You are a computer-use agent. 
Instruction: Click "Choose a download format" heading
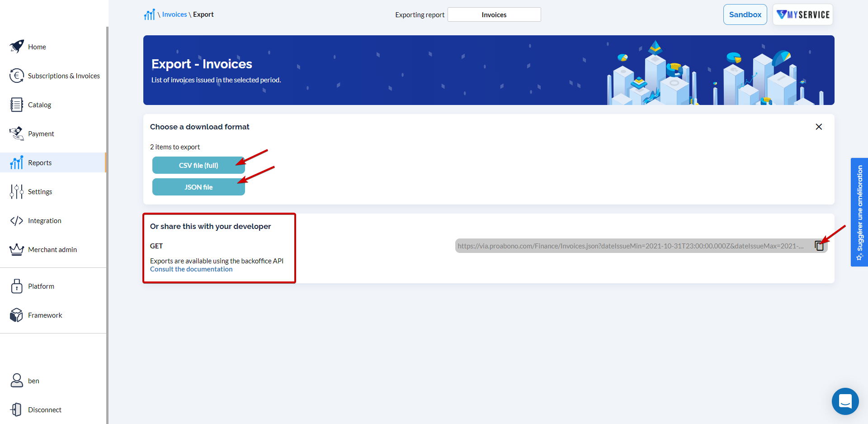[x=199, y=127]
